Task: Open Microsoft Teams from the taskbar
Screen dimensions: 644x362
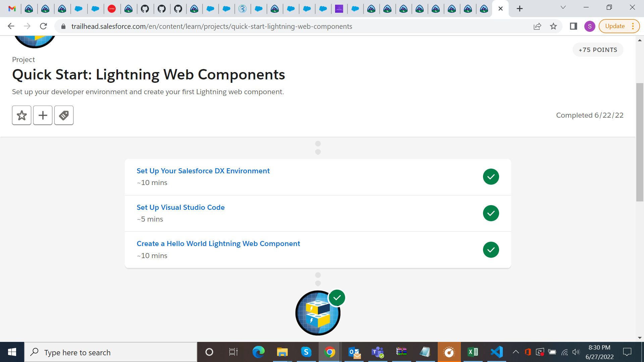Action: 378,352
